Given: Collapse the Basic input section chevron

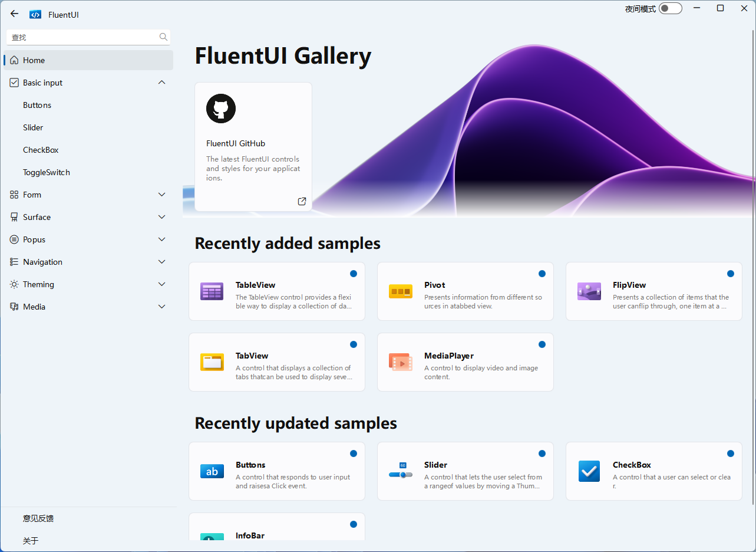Looking at the screenshot, I should click(162, 83).
